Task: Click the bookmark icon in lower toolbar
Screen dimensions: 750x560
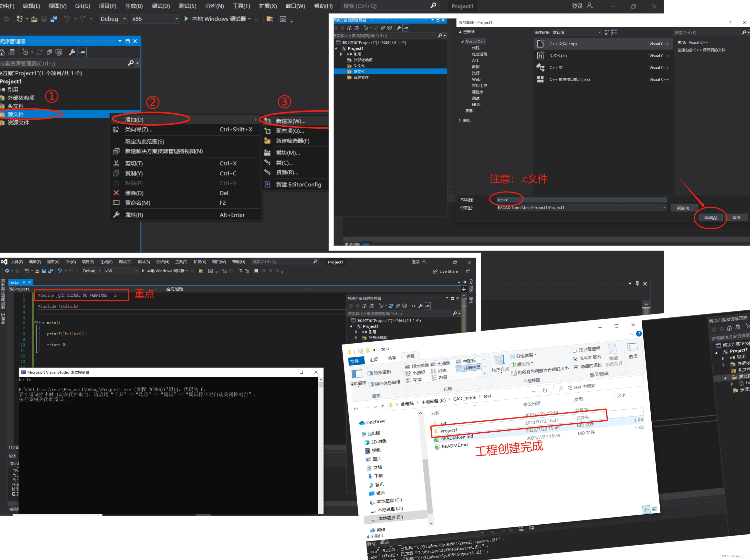Action: (256, 271)
